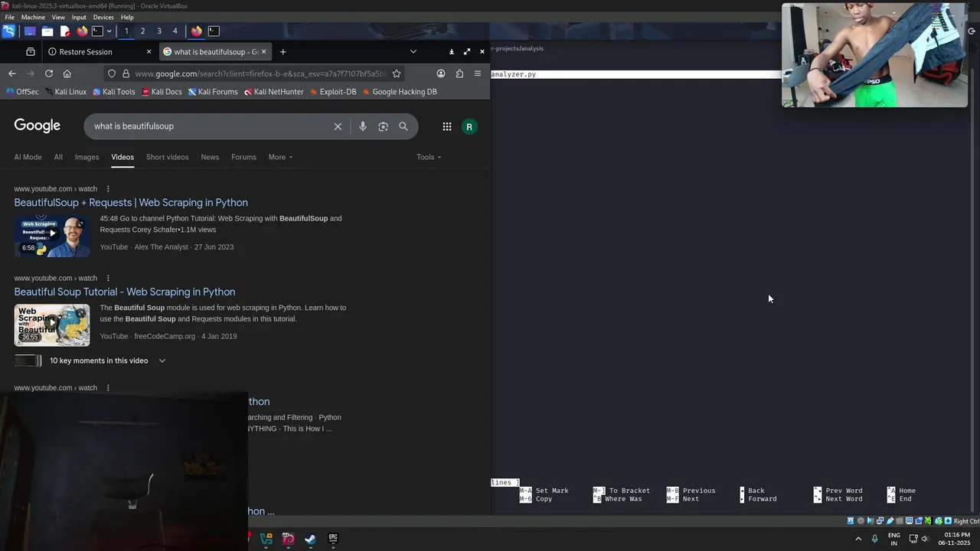Activate the running Firefox window button in the panel

[197, 31]
